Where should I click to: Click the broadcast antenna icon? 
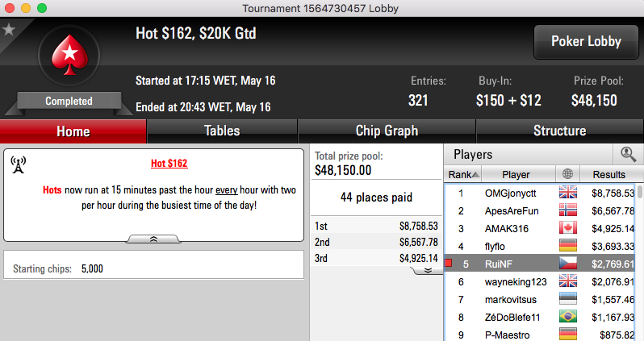pos(18,164)
